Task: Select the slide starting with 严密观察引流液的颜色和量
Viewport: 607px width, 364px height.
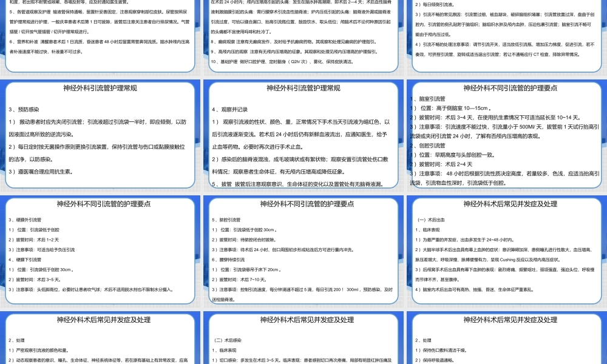Action: click(100, 338)
